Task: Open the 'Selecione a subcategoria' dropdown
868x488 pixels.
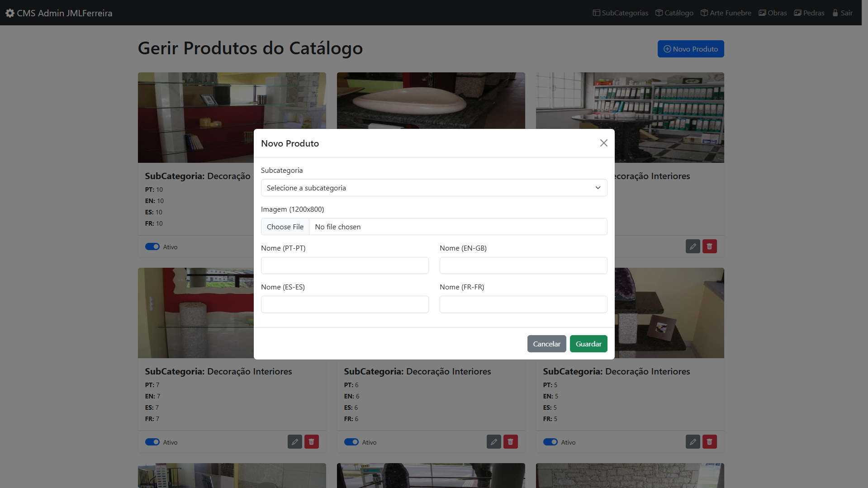Action: click(434, 188)
